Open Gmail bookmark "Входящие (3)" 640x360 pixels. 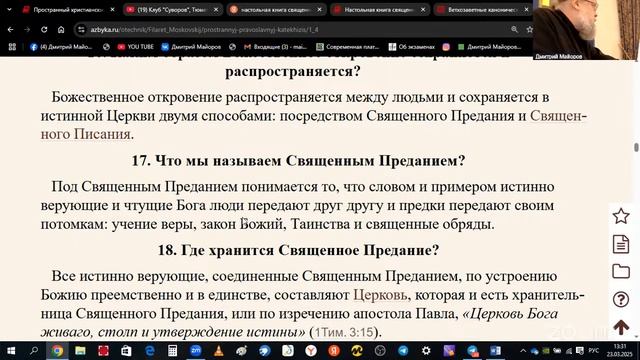[x=275, y=47]
